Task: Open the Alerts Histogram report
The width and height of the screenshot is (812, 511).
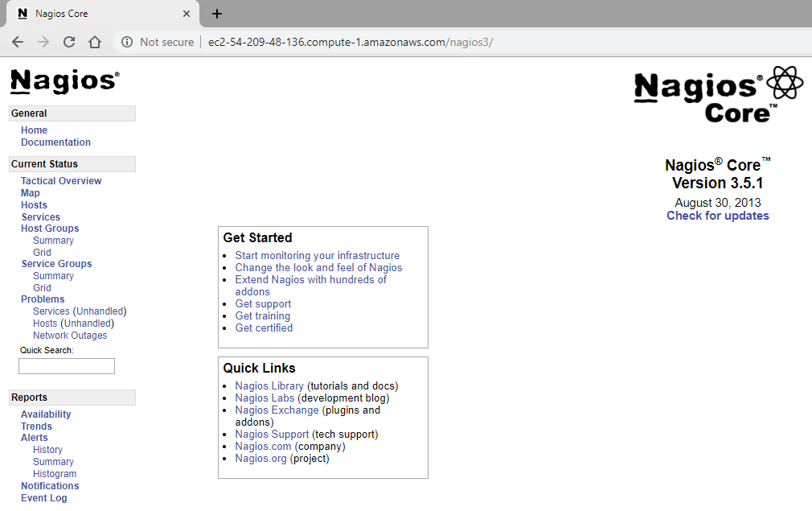Action: [x=55, y=474]
